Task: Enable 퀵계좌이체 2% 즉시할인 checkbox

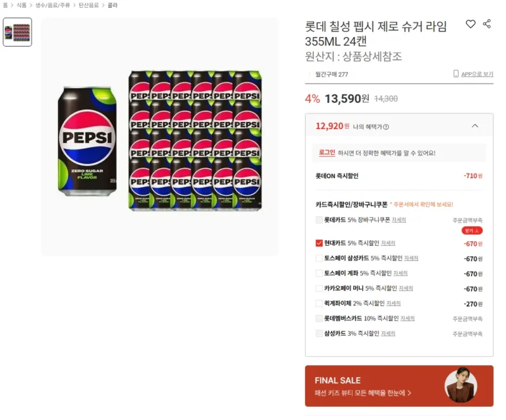Action: [x=320, y=304]
